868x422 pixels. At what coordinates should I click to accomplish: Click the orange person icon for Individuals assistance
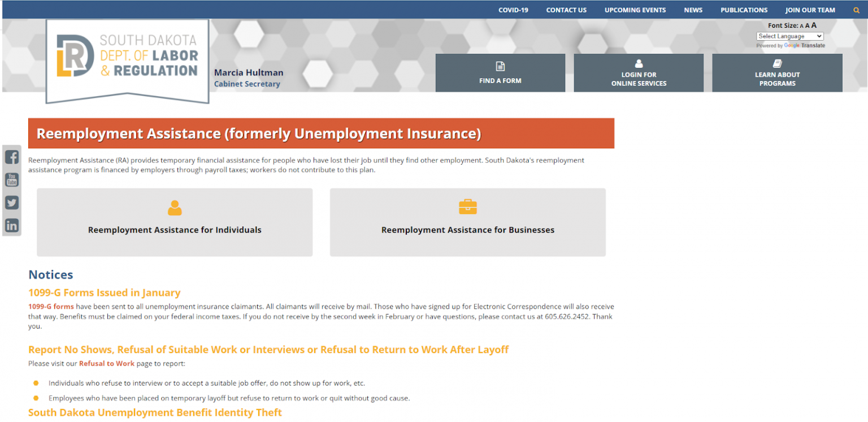tap(175, 208)
